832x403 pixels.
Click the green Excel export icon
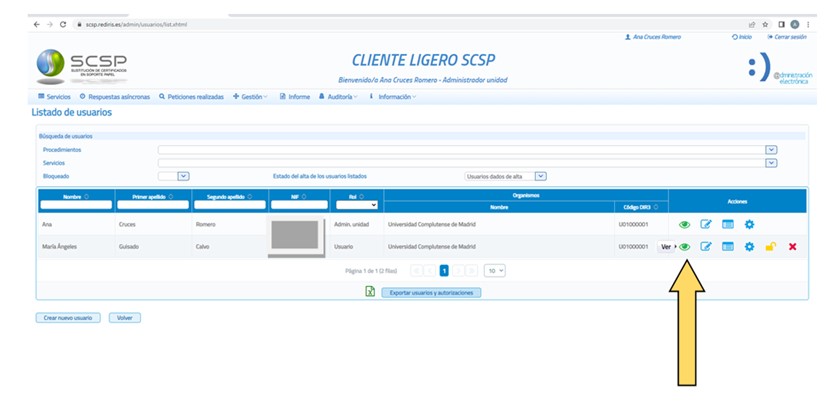pyautogui.click(x=370, y=292)
